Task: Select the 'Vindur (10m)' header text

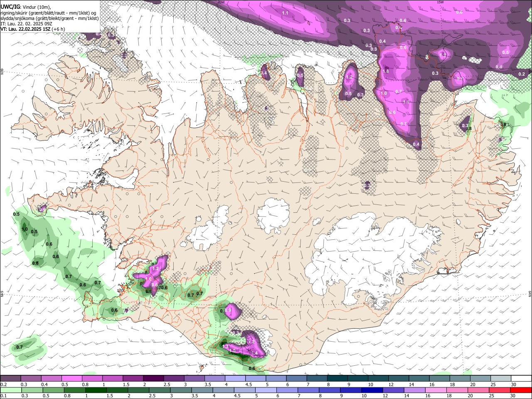Action: [x=36, y=7]
